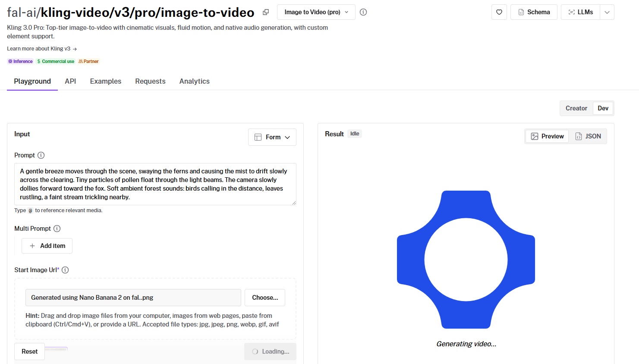
Task: Follow the Learn more about Kling v3 link
Action: coord(42,49)
